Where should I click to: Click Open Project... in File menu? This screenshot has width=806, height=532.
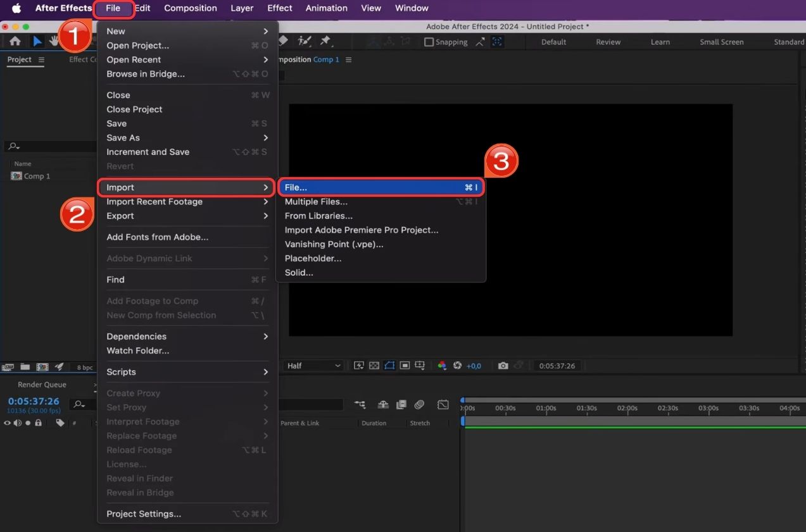(x=187, y=46)
